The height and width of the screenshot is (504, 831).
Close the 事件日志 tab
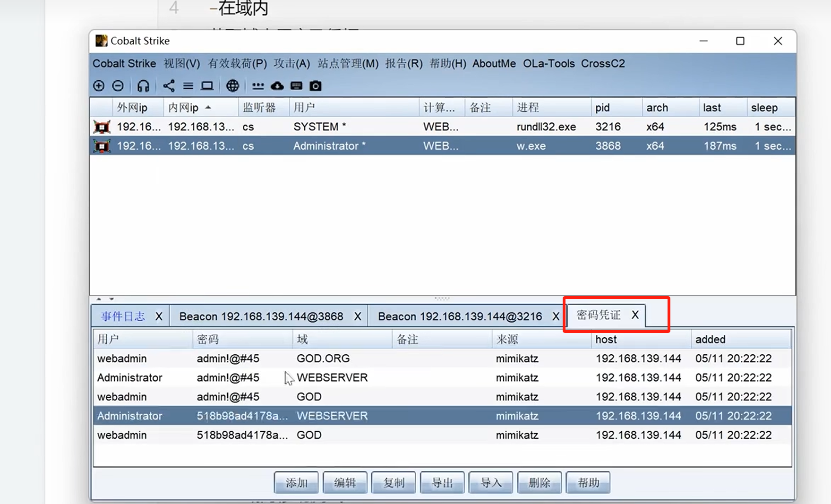pyautogui.click(x=159, y=316)
